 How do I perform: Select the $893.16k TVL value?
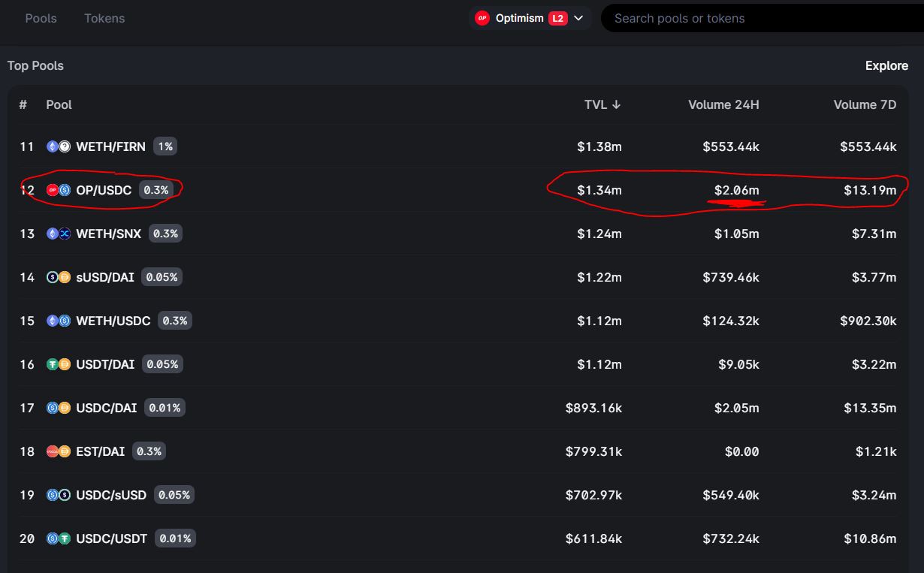[593, 408]
